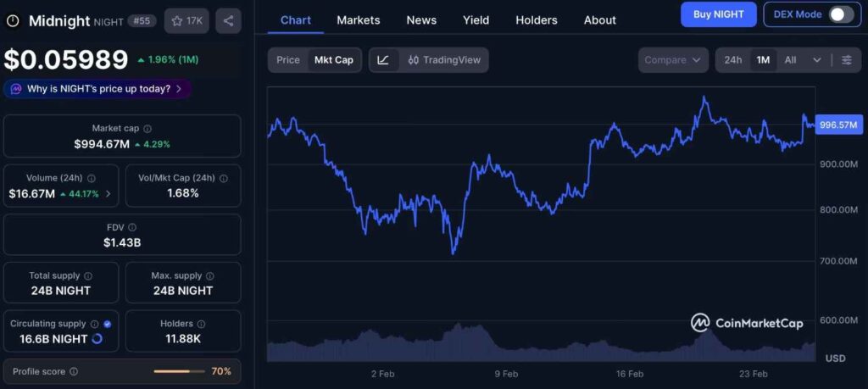
Task: Open the Holders tab
Action: click(536, 19)
